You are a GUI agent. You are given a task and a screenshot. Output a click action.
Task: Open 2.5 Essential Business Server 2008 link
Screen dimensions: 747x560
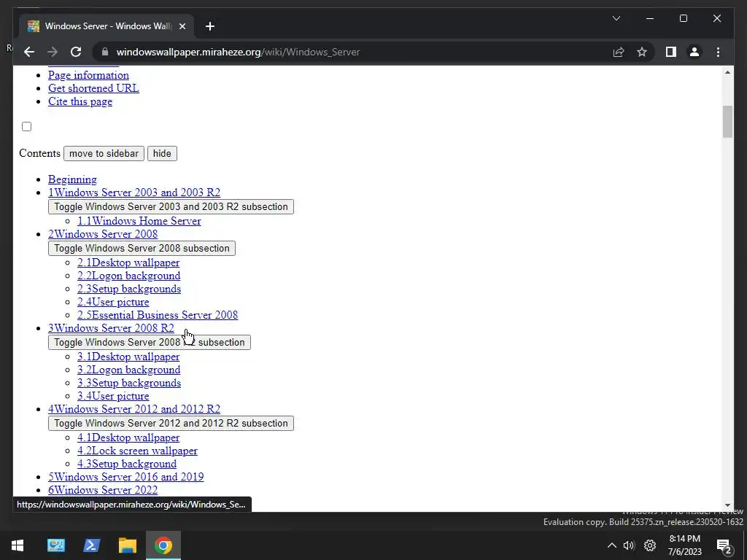click(x=158, y=315)
